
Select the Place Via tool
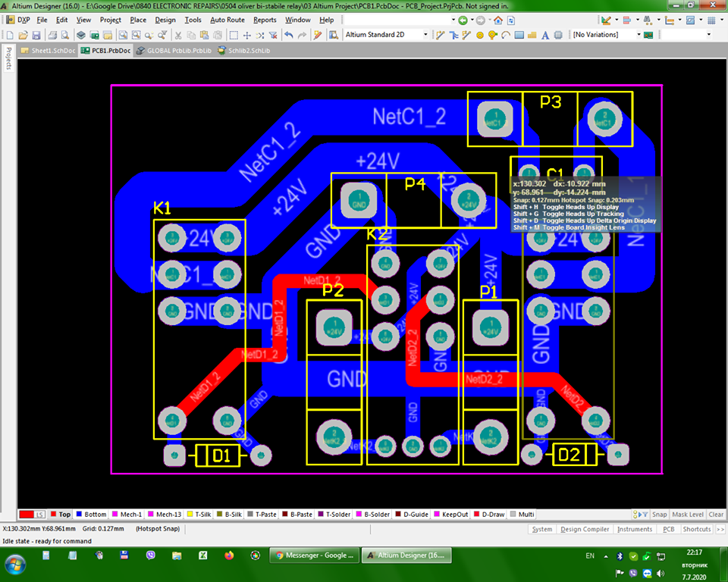[x=493, y=35]
